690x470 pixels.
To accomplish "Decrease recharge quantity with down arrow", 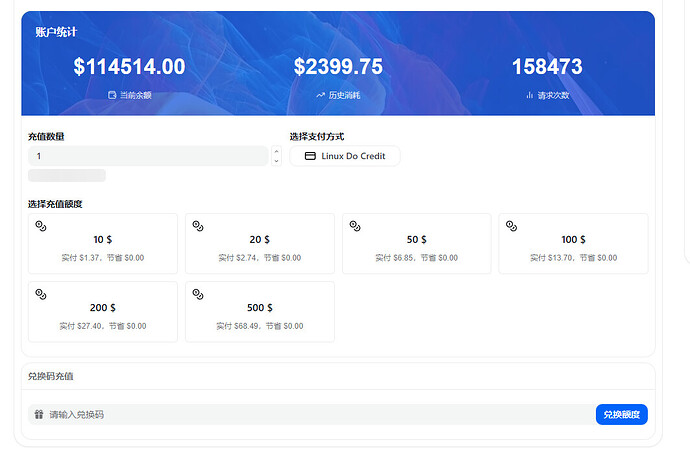I will click(x=276, y=161).
